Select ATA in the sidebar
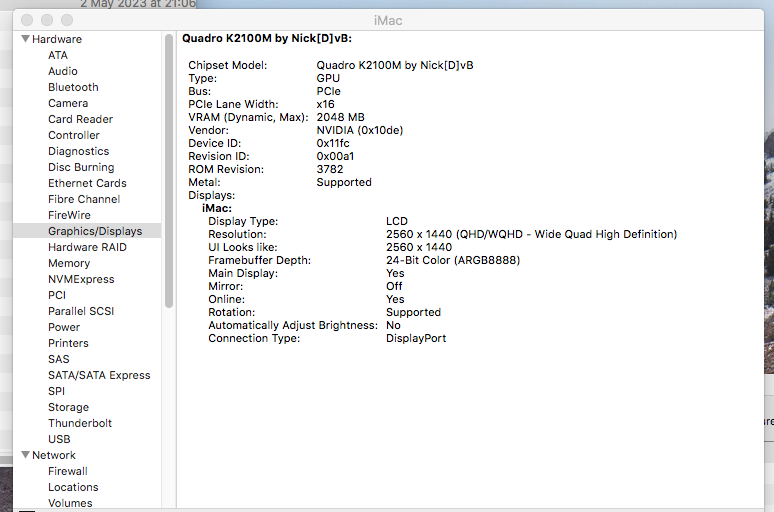Viewport: 774px width, 512px height. click(x=58, y=55)
